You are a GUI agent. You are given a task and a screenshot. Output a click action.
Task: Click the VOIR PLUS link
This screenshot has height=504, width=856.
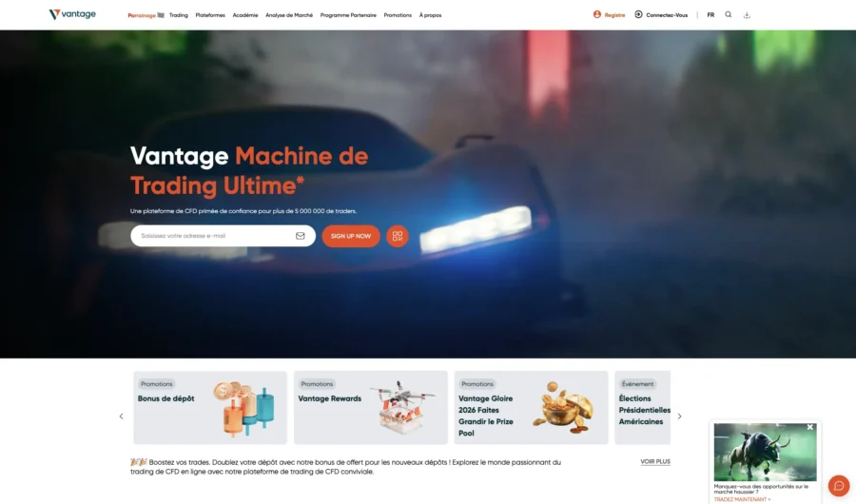point(655,461)
